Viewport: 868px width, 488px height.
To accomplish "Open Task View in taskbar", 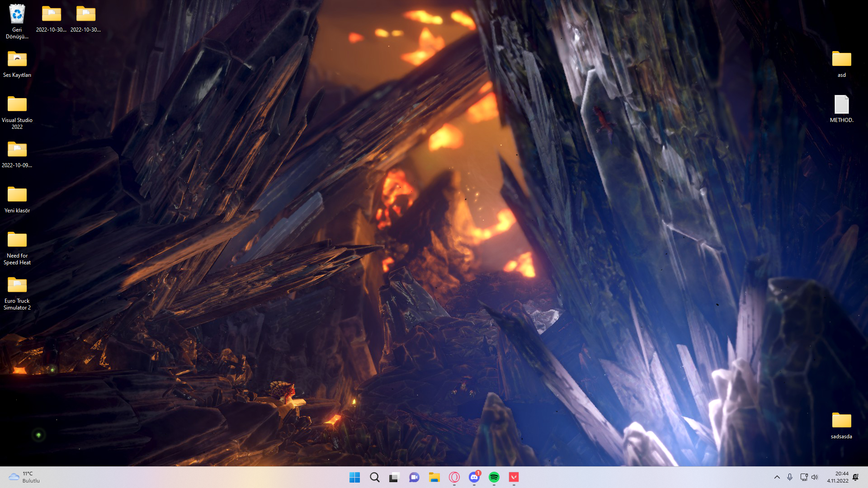I will point(395,477).
